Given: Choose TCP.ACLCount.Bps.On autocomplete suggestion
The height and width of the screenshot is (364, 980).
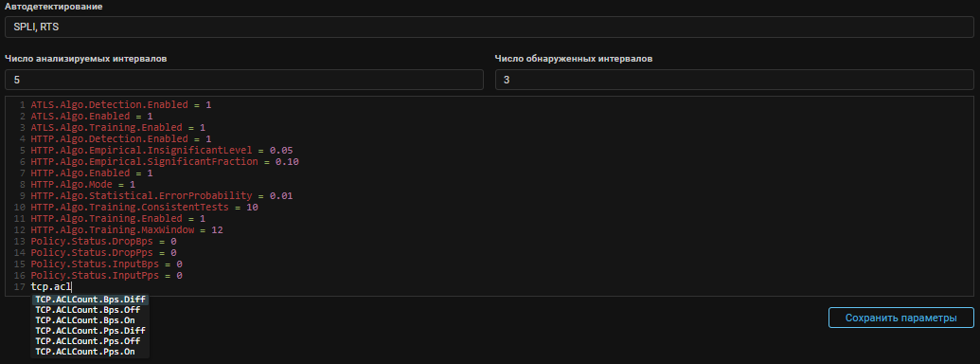Looking at the screenshot, I should (x=90, y=320).
